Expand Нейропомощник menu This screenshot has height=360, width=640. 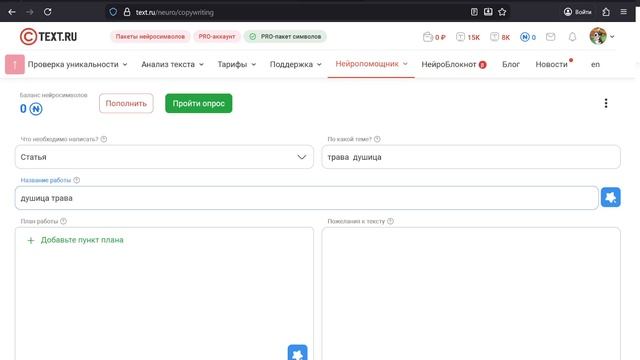coord(371,64)
